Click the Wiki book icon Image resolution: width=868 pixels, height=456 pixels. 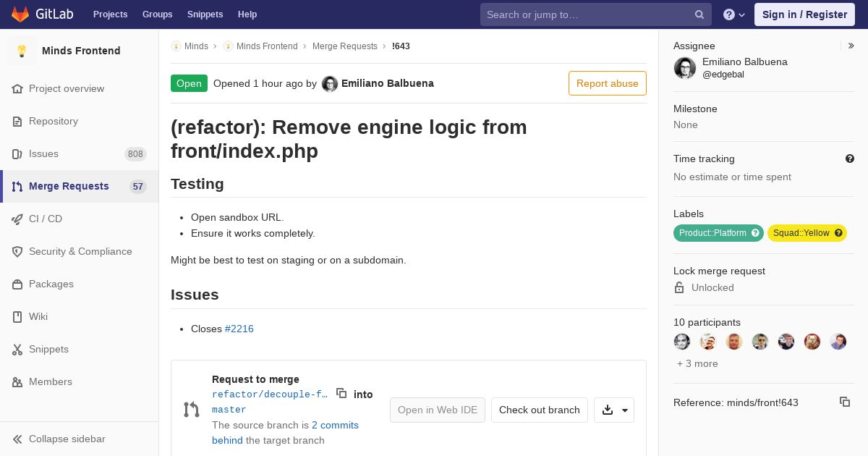pos(17,316)
